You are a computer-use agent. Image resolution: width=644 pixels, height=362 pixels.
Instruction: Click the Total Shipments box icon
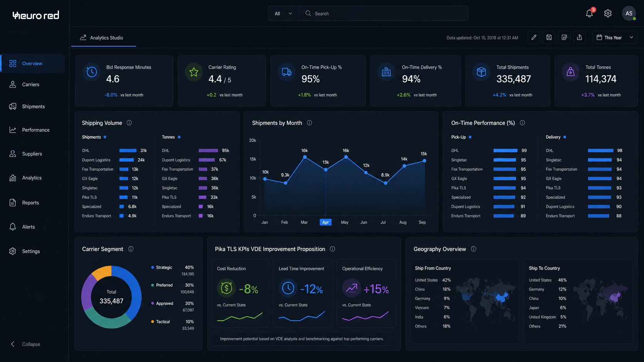pos(481,72)
